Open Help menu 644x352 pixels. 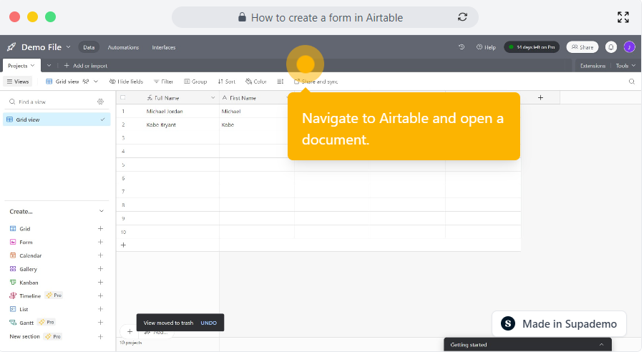[486, 47]
